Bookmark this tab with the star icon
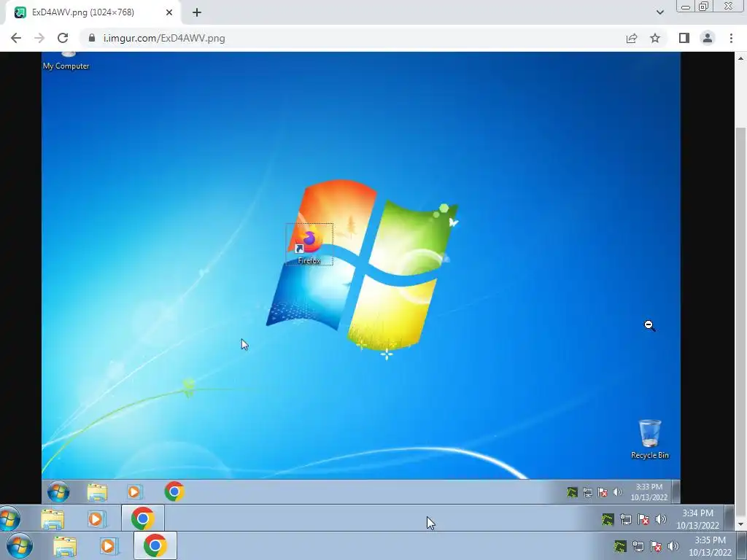Viewport: 747px width, 560px height. pyautogui.click(x=655, y=38)
